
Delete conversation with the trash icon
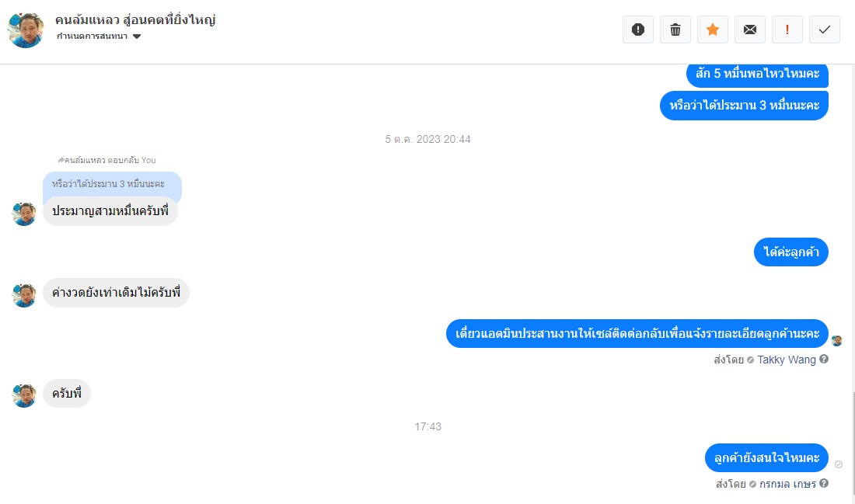675,30
